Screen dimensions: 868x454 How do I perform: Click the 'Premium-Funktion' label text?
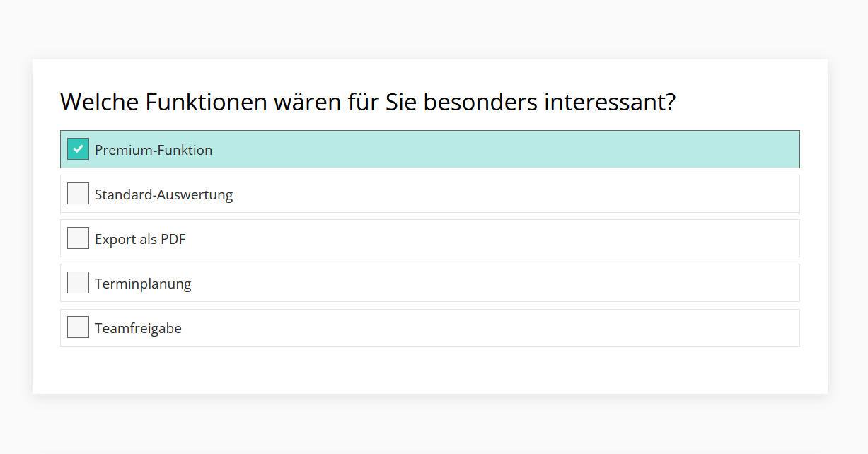(154, 150)
